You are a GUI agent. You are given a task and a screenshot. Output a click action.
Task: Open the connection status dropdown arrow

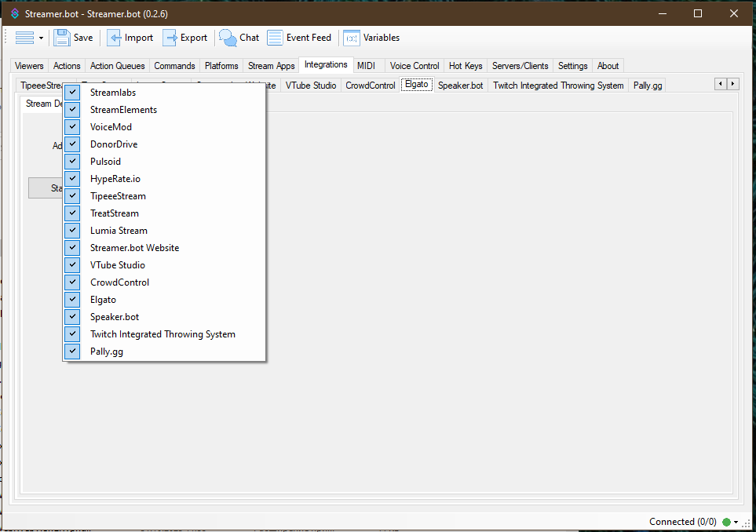point(736,523)
